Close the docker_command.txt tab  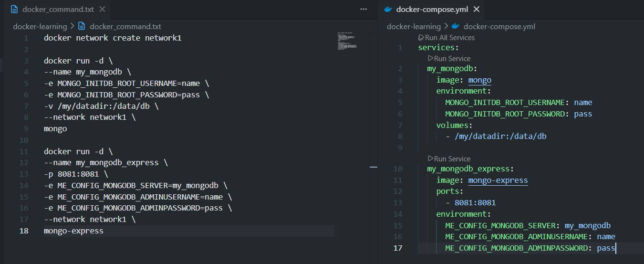coord(102,9)
